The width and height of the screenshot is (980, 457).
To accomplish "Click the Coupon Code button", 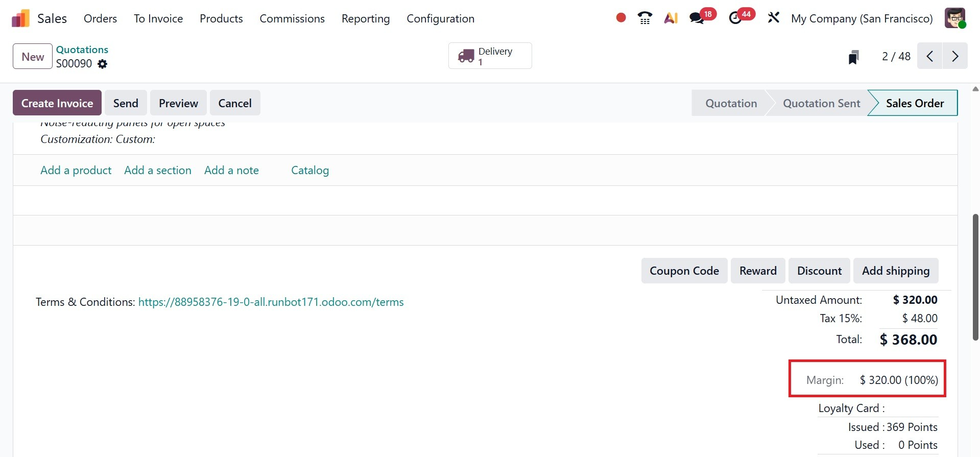I will click(684, 271).
